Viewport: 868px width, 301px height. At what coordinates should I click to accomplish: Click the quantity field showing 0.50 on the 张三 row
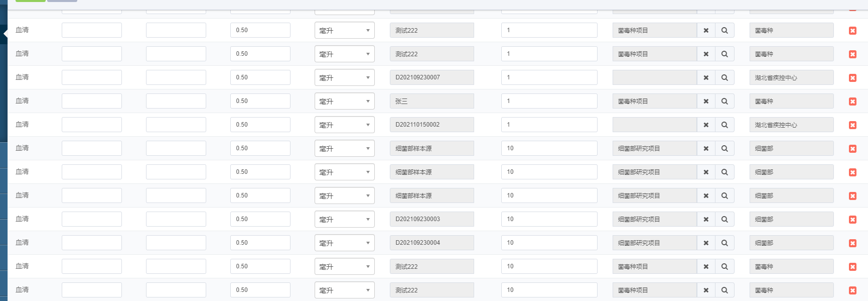coord(260,101)
